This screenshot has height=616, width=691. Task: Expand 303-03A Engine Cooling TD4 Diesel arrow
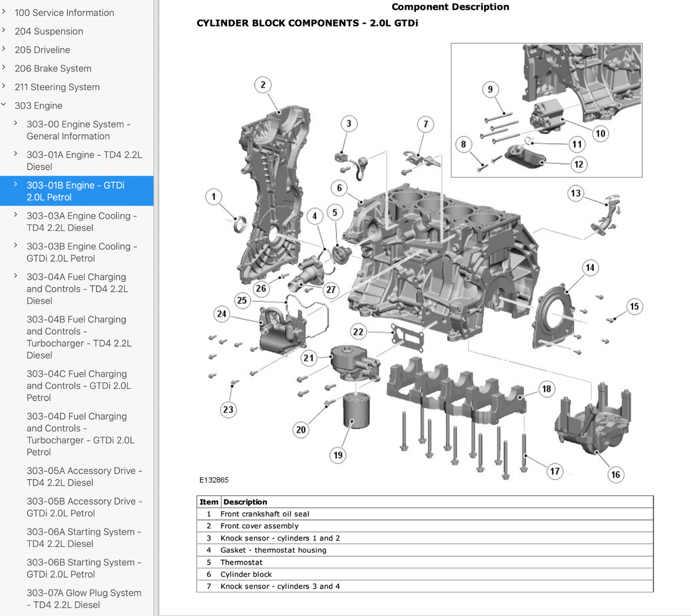click(x=16, y=215)
